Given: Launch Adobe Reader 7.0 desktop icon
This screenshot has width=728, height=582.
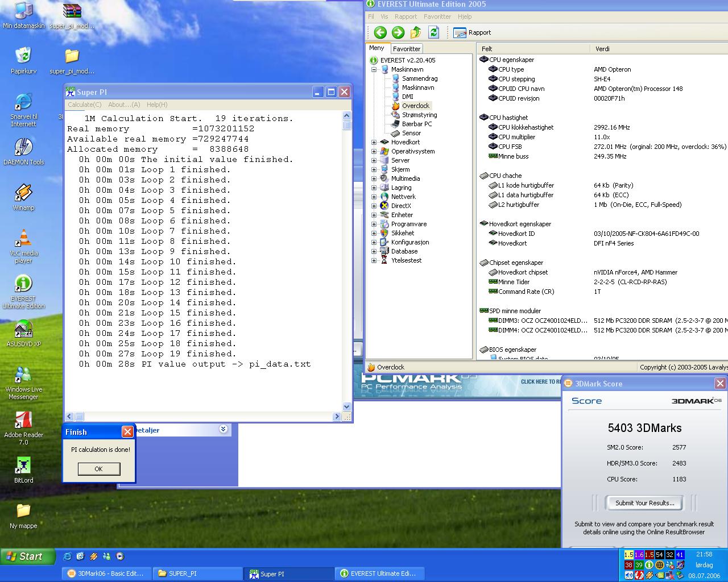Looking at the screenshot, I should coord(23,429).
